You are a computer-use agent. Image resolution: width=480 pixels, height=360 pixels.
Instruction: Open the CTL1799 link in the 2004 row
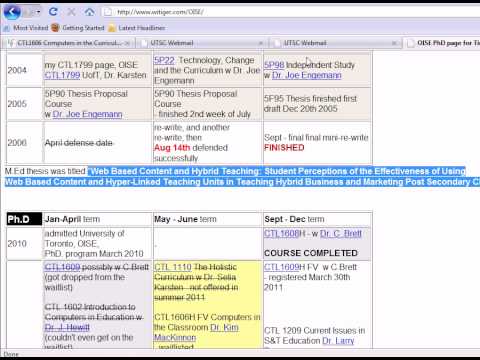(x=62, y=75)
